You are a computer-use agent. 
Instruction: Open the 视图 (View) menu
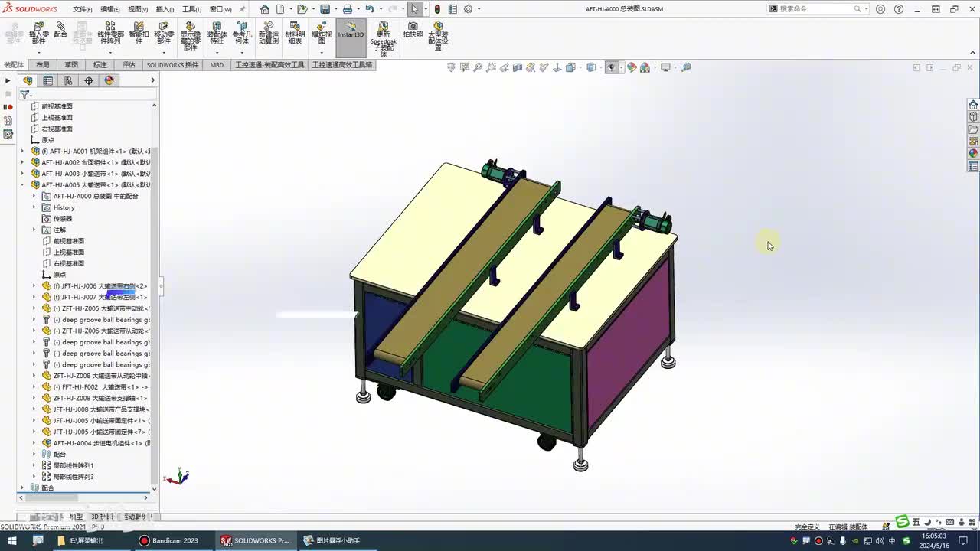137,9
